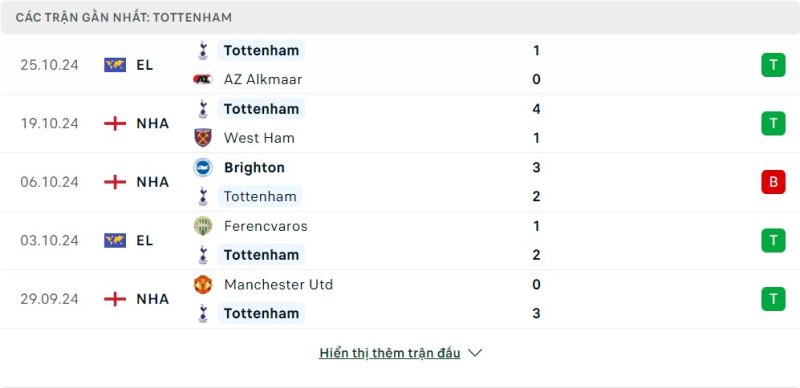Click the West Ham team name
Screen dimensions: 800x388
(x=259, y=138)
